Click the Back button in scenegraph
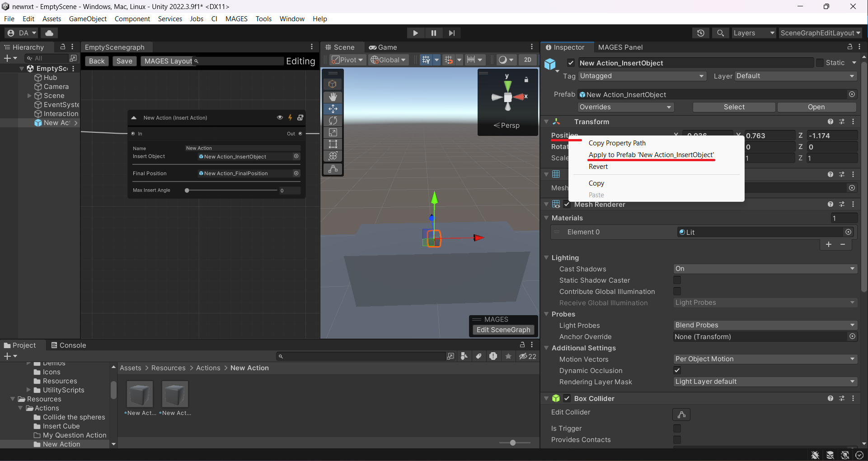868x461 pixels. pyautogui.click(x=97, y=61)
